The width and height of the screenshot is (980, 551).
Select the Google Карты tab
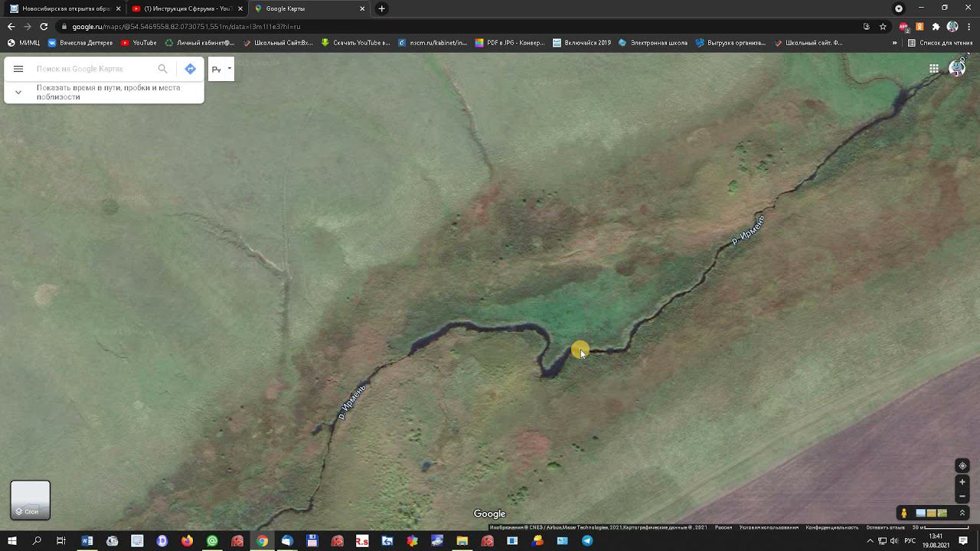tap(309, 8)
